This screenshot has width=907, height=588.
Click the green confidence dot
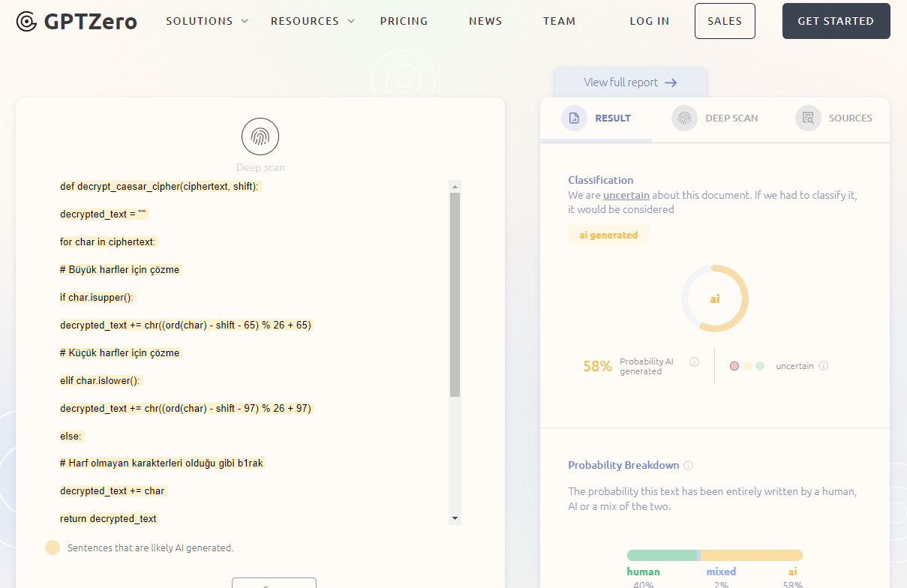click(760, 366)
